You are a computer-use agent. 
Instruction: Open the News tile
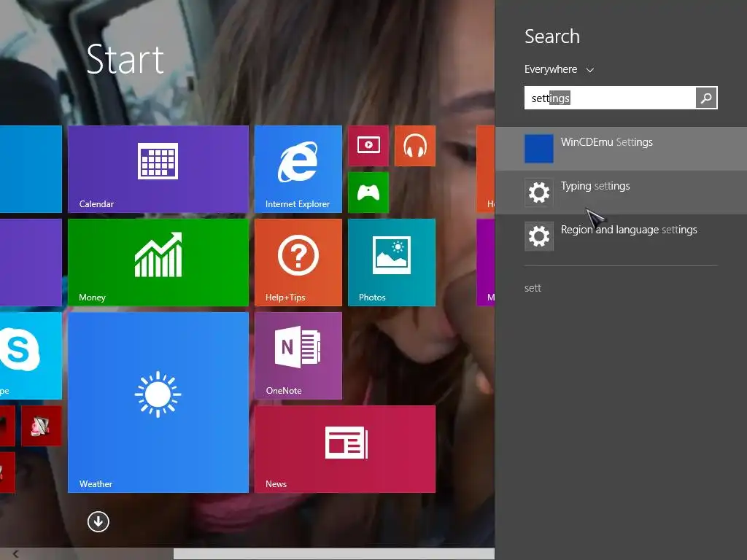pyautogui.click(x=345, y=449)
